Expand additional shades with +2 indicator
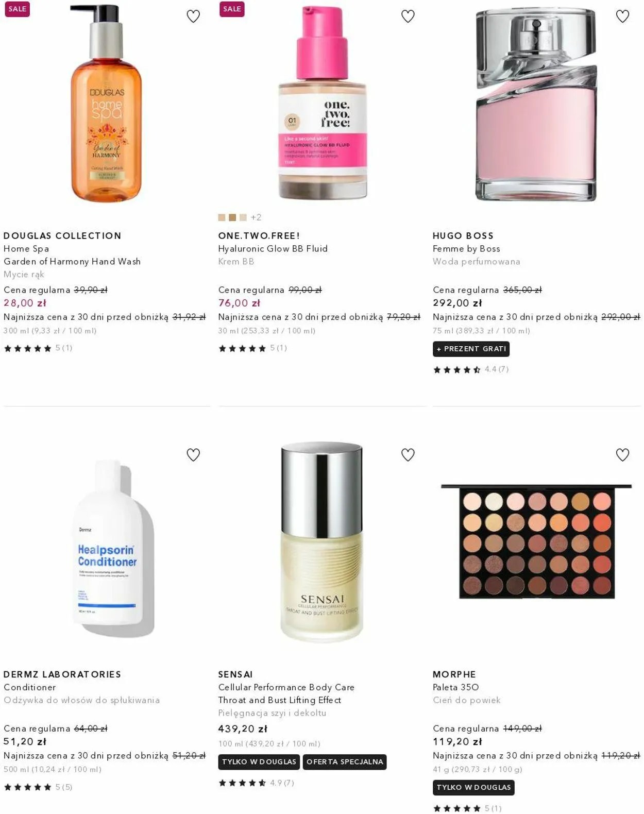The width and height of the screenshot is (644, 814). pyautogui.click(x=256, y=217)
